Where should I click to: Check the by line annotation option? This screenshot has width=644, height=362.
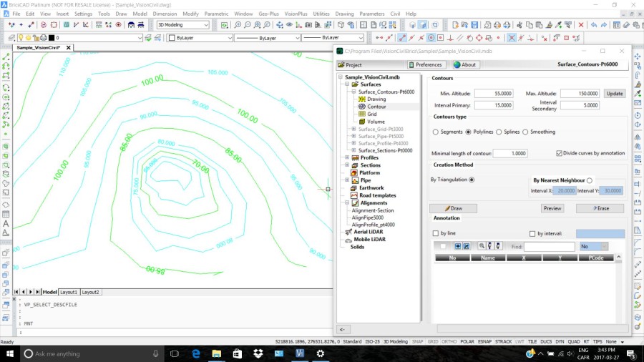click(436, 233)
